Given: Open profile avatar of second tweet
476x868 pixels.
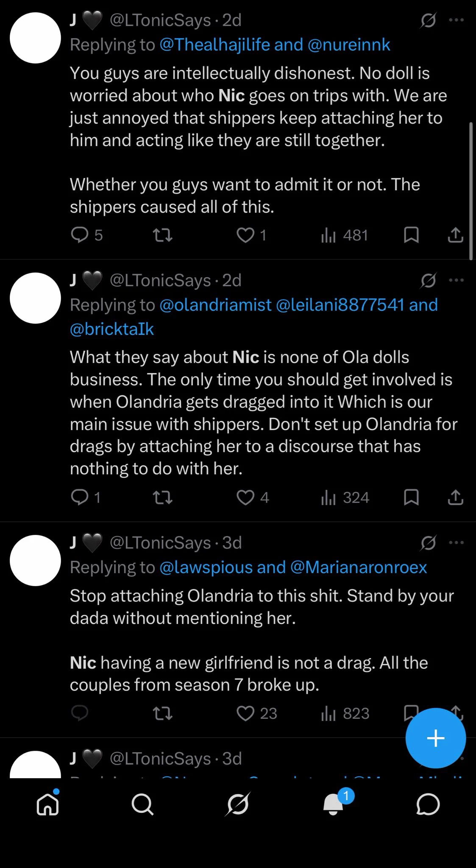Looking at the screenshot, I should click(35, 298).
